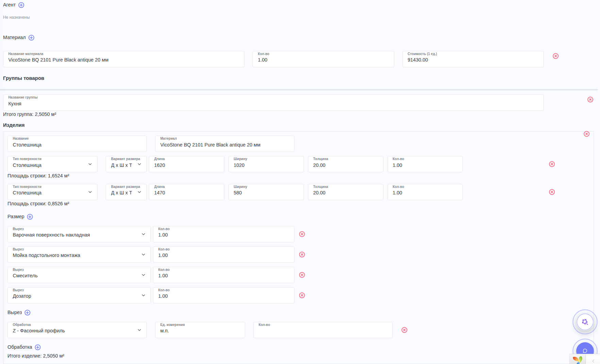Open the AI assistant star button
Screen dimensions: 600x364
585,322
